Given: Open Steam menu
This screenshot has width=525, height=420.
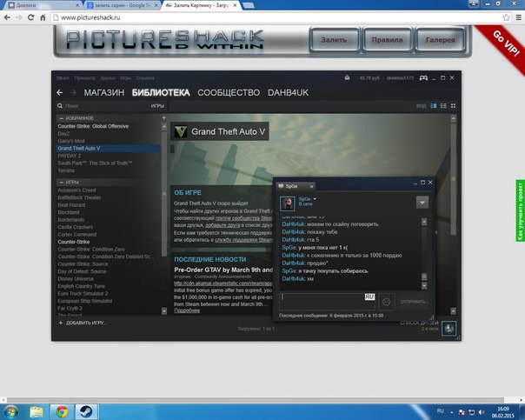Looking at the screenshot, I should click(x=63, y=78).
